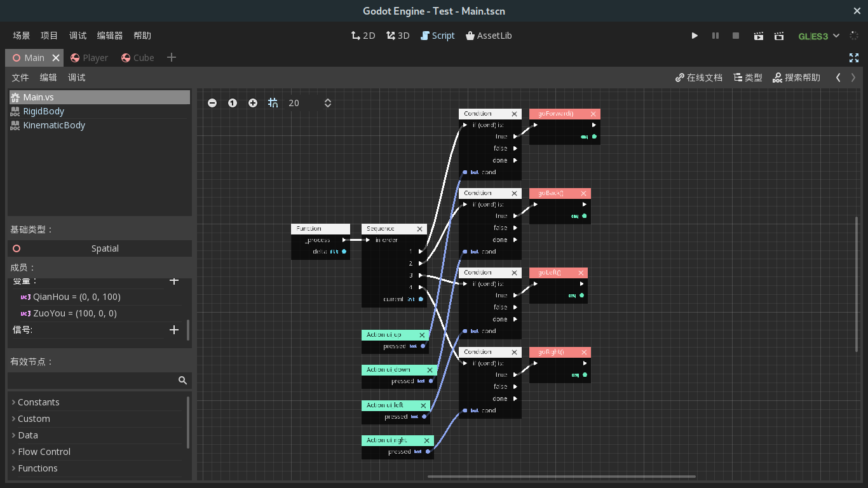The image size is (868, 488).
Task: Stop the running scene
Action: click(736, 36)
